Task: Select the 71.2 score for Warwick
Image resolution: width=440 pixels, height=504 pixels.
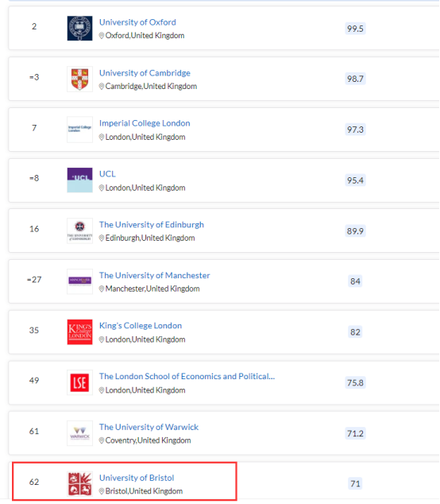Action: pyautogui.click(x=355, y=433)
